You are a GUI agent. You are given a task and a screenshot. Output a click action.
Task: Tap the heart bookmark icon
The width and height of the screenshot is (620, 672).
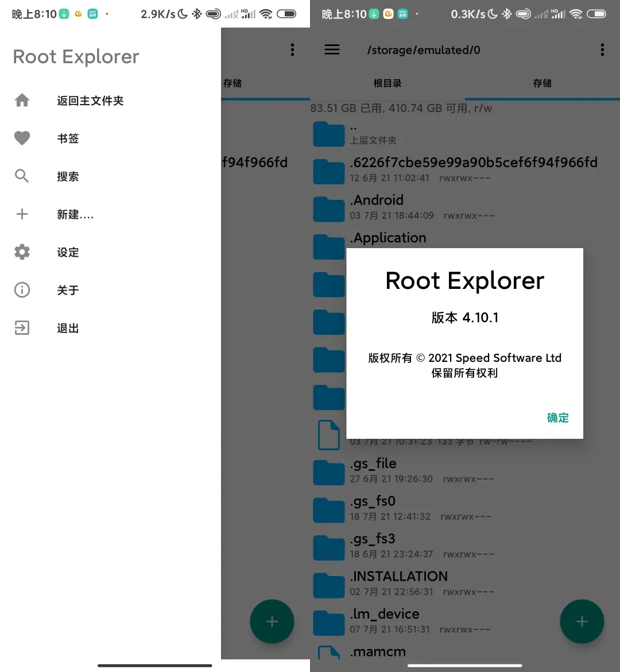click(22, 138)
